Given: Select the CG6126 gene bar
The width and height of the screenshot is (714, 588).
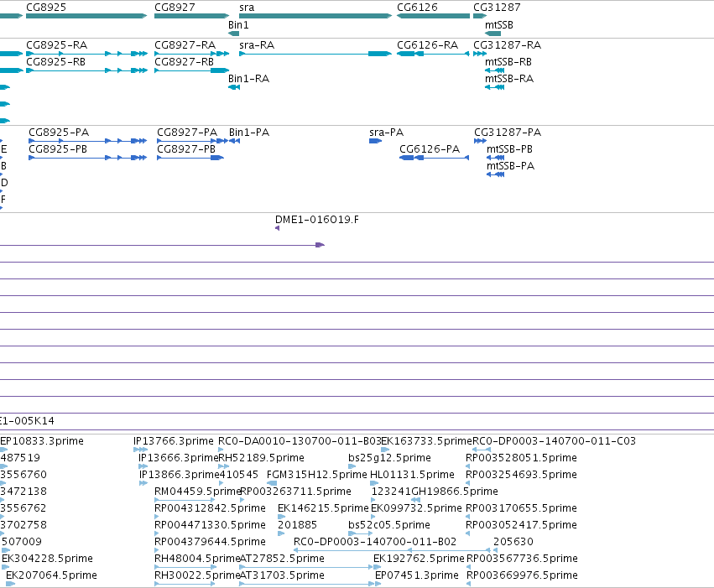Looking at the screenshot, I should tap(433, 16).
